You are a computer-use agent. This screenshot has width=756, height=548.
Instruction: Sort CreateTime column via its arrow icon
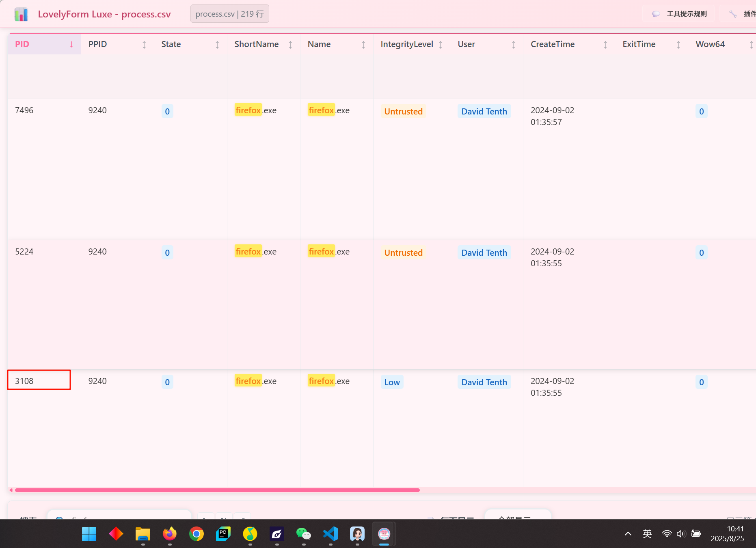pos(605,45)
